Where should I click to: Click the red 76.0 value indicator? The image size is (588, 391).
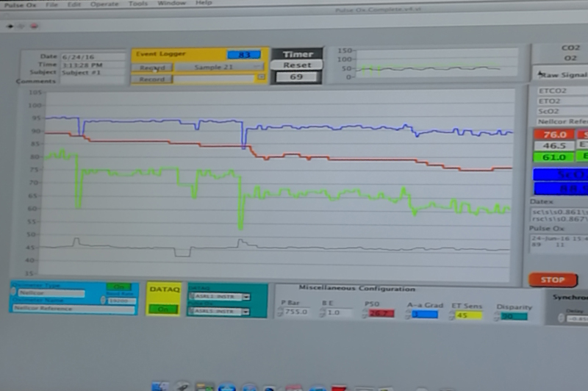554,134
